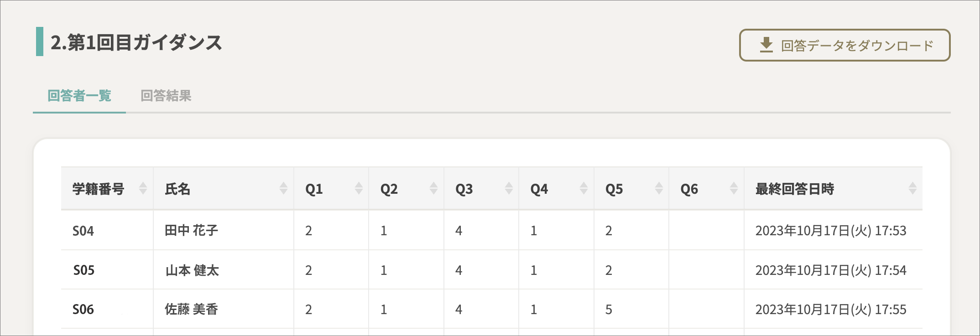This screenshot has height=336, width=980.
Task: Switch to the 回答結果 tab
Action: 166,96
